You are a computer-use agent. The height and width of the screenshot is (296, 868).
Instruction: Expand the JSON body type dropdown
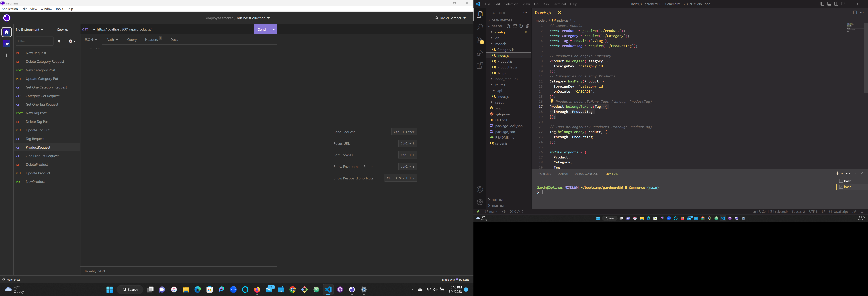pyautogui.click(x=91, y=40)
